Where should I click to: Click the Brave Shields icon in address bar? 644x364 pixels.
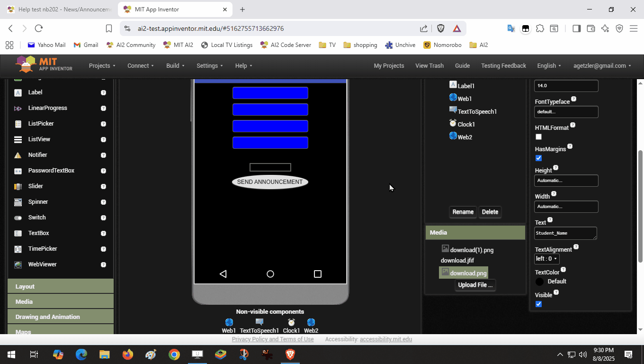[x=440, y=28]
